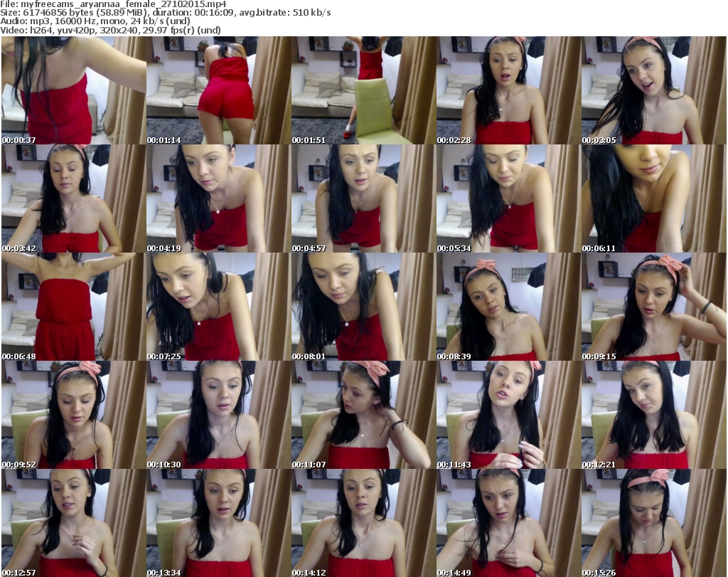Image resolution: width=728 pixels, height=577 pixels.
Task: Select the thumbnail frame stamped 00:08:01
Action: pyautogui.click(x=363, y=307)
